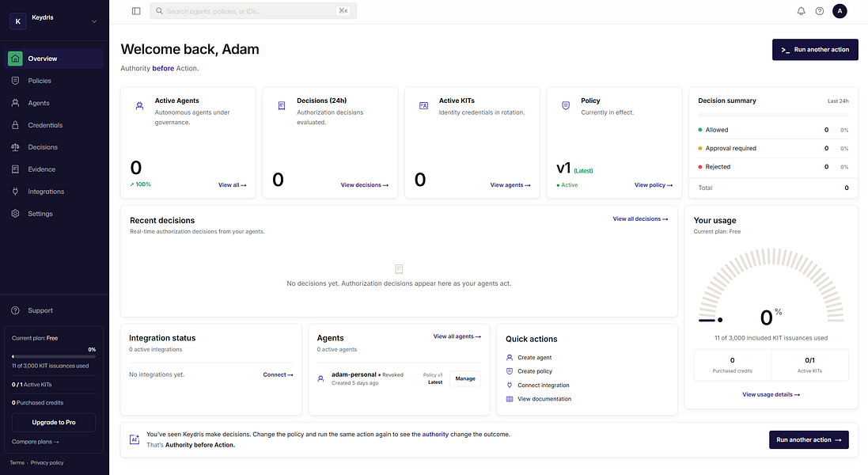Click Connect link in Integration status
868x475 pixels.
pyautogui.click(x=278, y=374)
